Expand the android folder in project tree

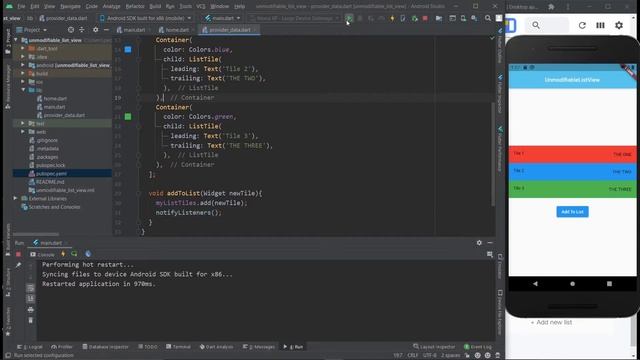pos(23,65)
